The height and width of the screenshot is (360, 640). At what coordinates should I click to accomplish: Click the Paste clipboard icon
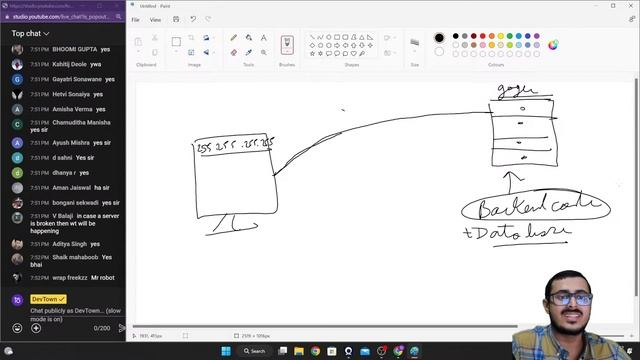point(138,42)
